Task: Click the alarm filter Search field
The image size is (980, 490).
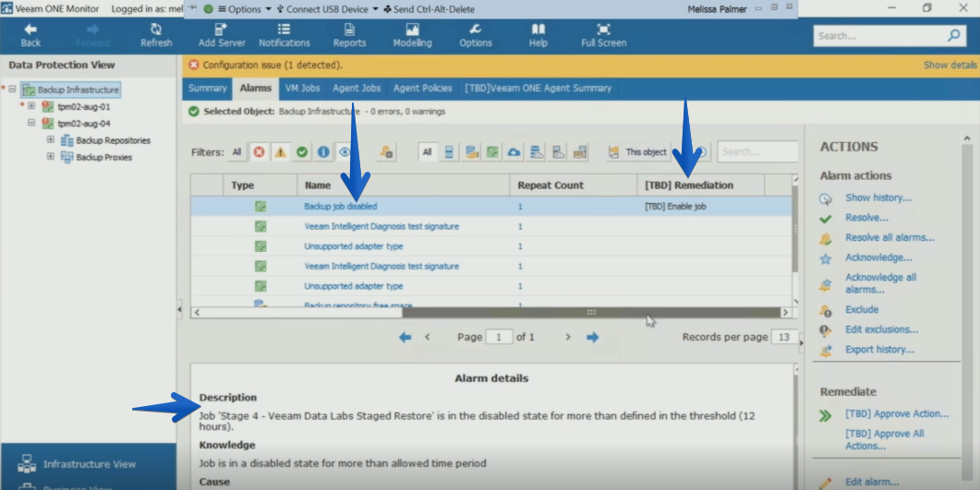Action: pyautogui.click(x=758, y=151)
